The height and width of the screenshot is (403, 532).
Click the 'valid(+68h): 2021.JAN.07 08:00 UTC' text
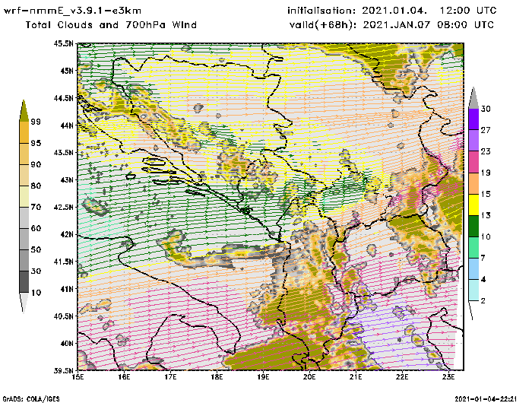pos(391,25)
